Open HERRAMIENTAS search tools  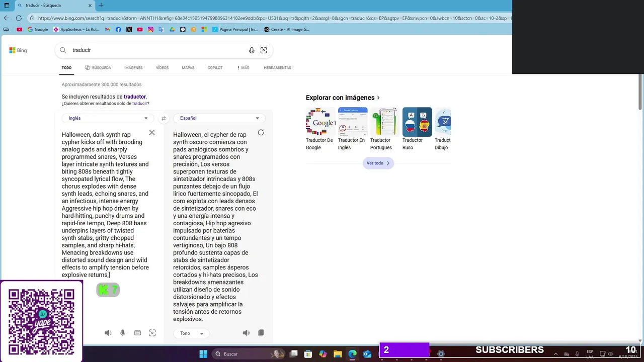coord(277,67)
